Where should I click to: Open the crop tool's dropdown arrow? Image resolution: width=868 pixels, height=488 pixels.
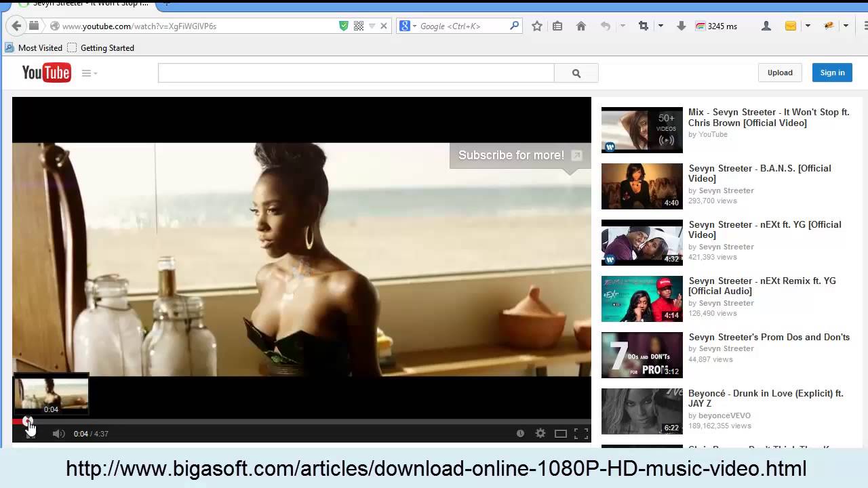pos(660,26)
